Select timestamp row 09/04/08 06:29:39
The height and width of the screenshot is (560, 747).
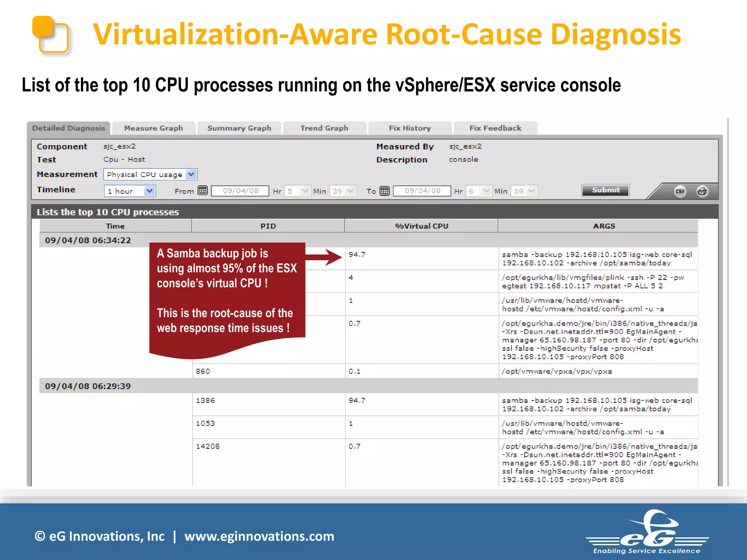click(368, 386)
